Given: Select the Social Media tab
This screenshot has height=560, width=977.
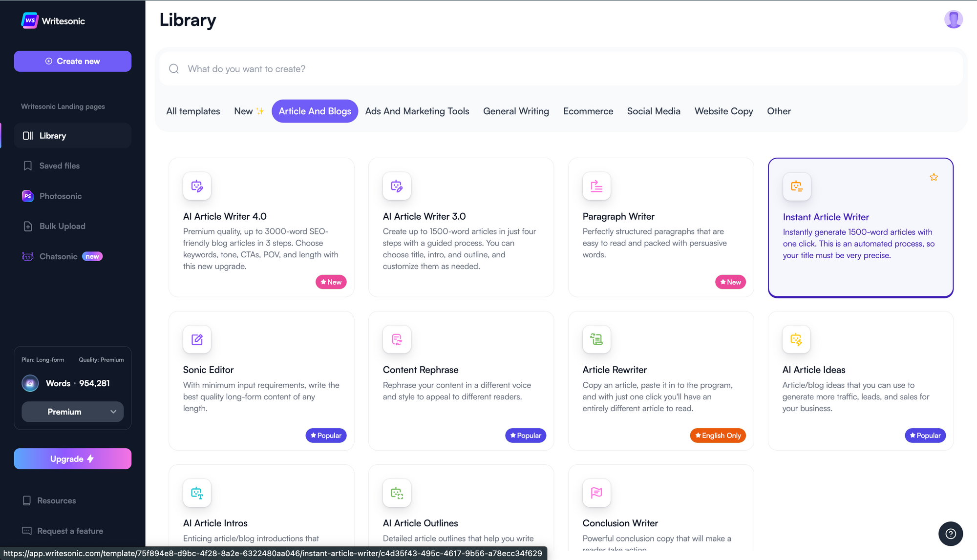Looking at the screenshot, I should click(653, 111).
